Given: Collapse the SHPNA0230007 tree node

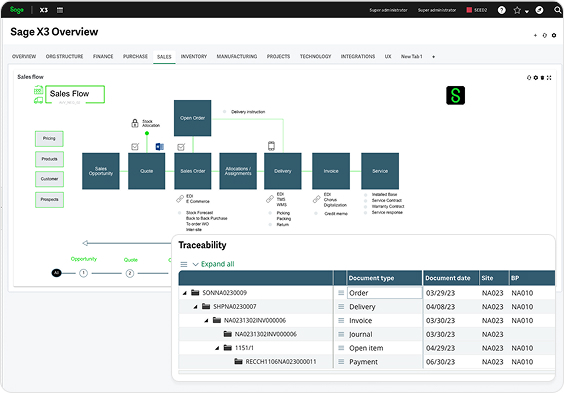Looking at the screenshot, I should (195, 307).
